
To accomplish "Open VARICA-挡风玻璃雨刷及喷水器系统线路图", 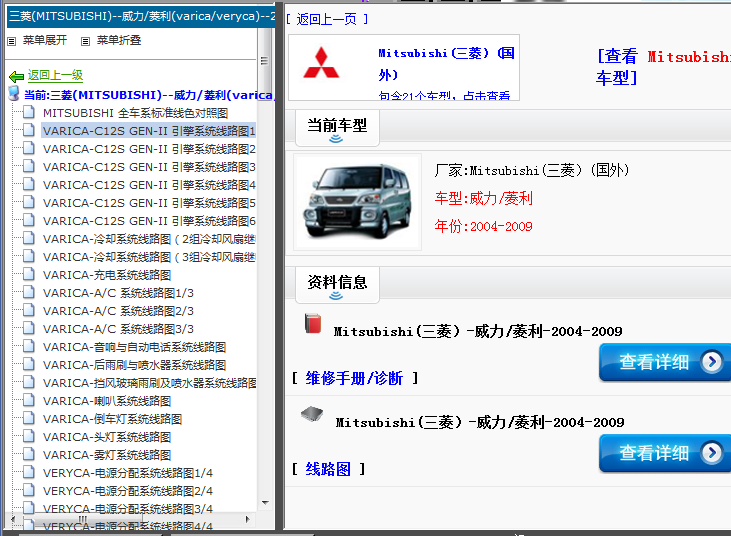I will [149, 383].
